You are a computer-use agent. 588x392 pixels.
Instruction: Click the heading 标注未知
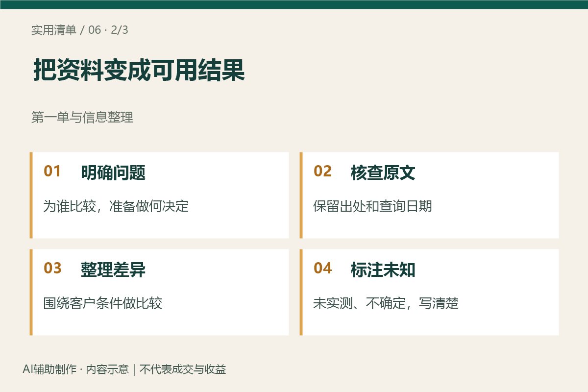(383, 269)
